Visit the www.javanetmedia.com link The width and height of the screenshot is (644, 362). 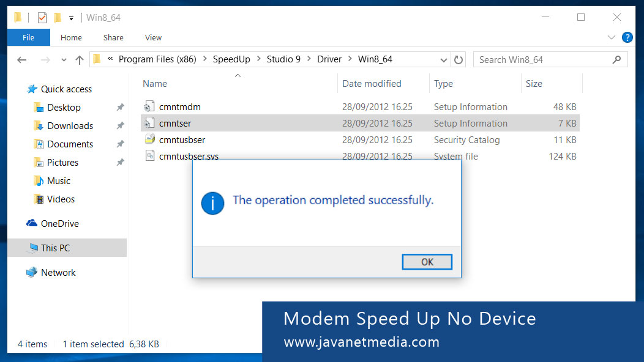click(x=361, y=342)
